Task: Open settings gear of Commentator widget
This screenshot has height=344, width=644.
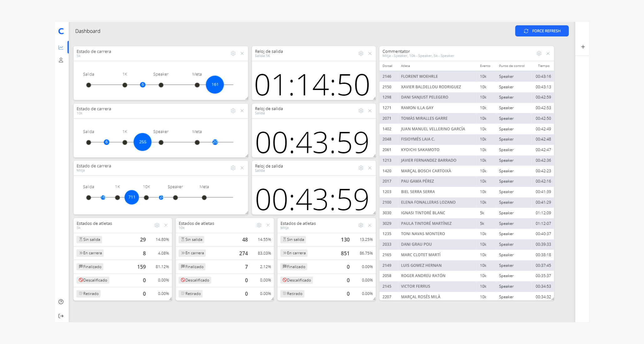Action: [x=539, y=53]
